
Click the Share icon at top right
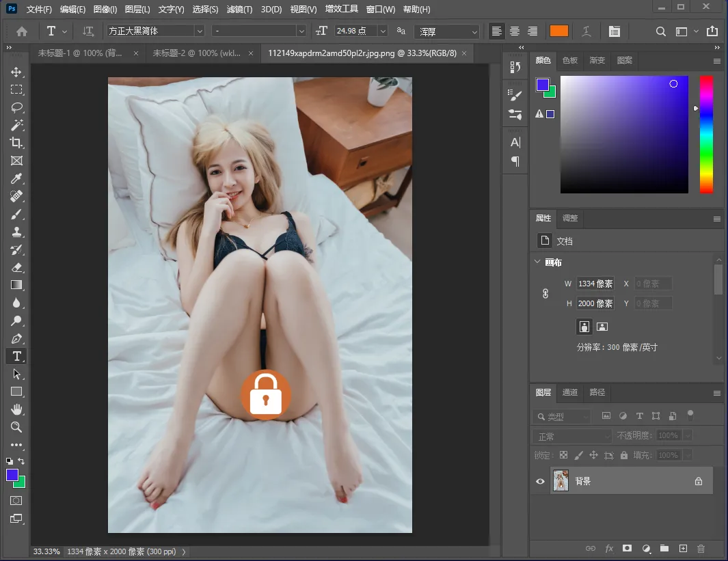pos(712,31)
